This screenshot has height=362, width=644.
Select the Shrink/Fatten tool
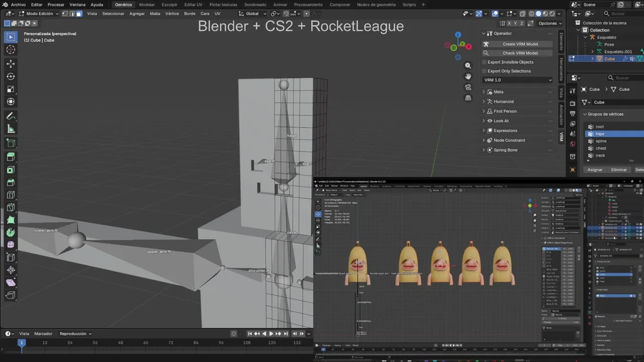click(11, 270)
